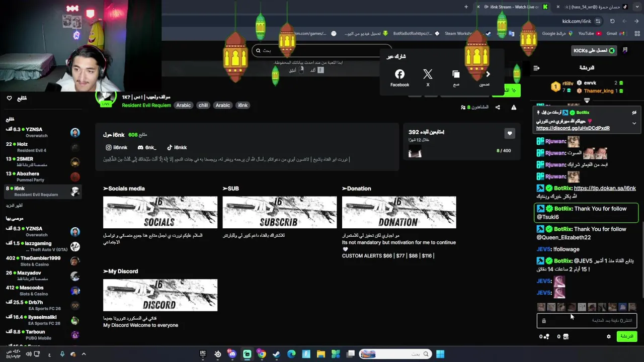Screen dimensions: 644x362
Task: Open Holz Resident Evil 4 channel
Action: pos(43,147)
